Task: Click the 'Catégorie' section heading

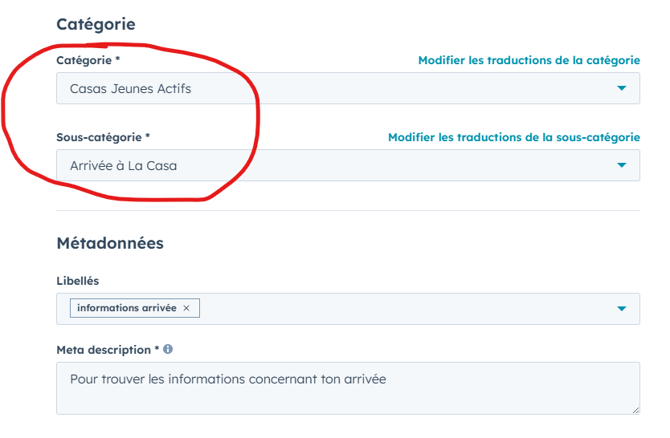Action: point(96,24)
